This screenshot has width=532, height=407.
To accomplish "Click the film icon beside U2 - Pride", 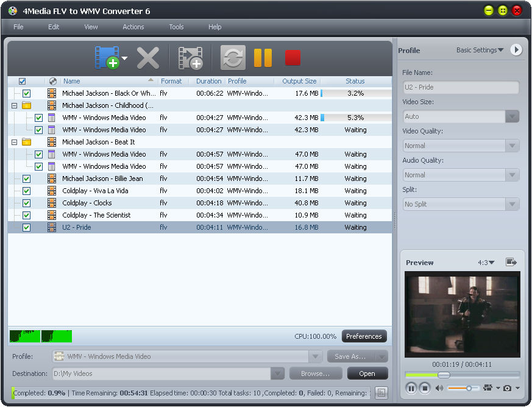I will click(52, 227).
